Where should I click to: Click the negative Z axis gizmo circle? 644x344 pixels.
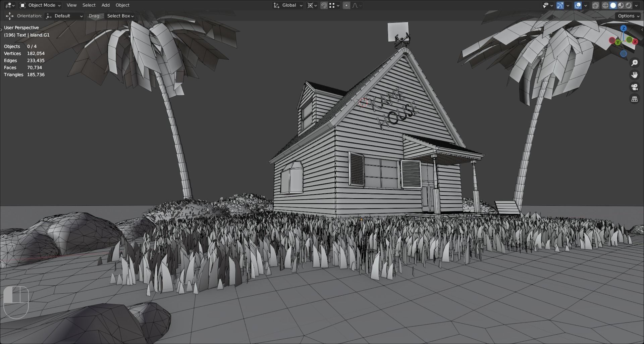(624, 54)
